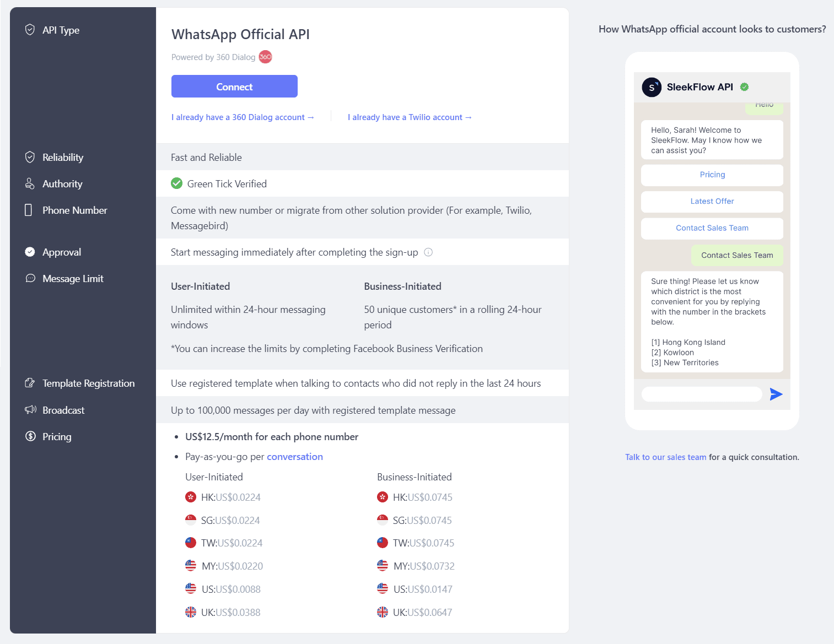Click the 'UK:US$0.0647' price entry
Screen dimensions: 834x644
[x=422, y=612]
